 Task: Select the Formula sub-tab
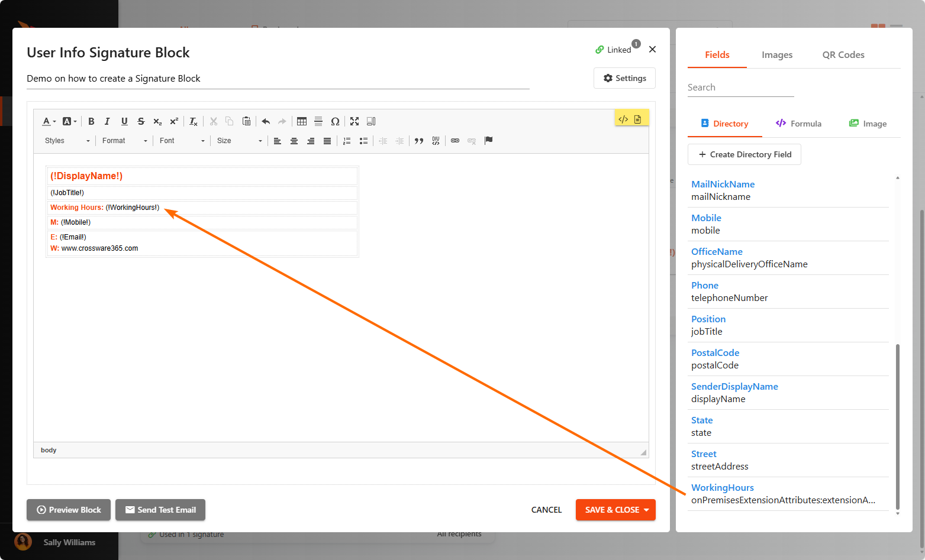[x=798, y=124]
